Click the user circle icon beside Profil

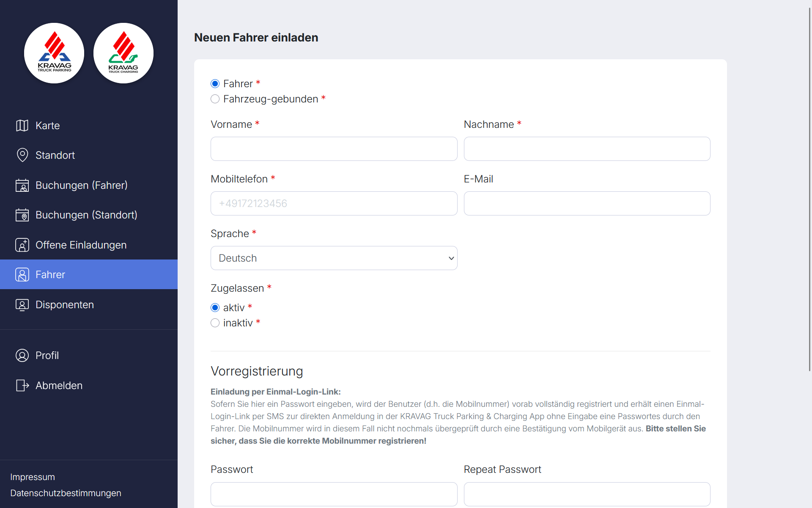click(x=22, y=355)
